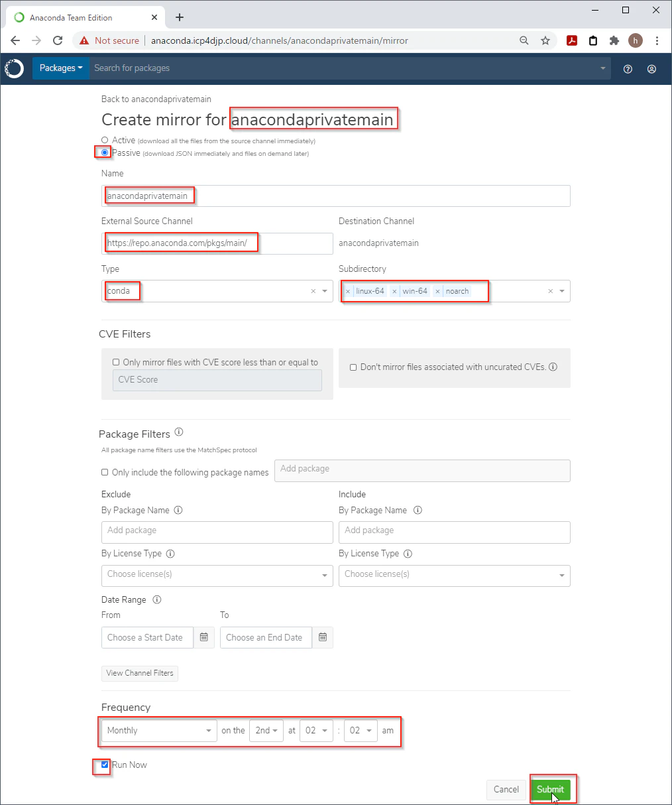
Task: Click the Choose a Start Date field
Action: click(147, 637)
